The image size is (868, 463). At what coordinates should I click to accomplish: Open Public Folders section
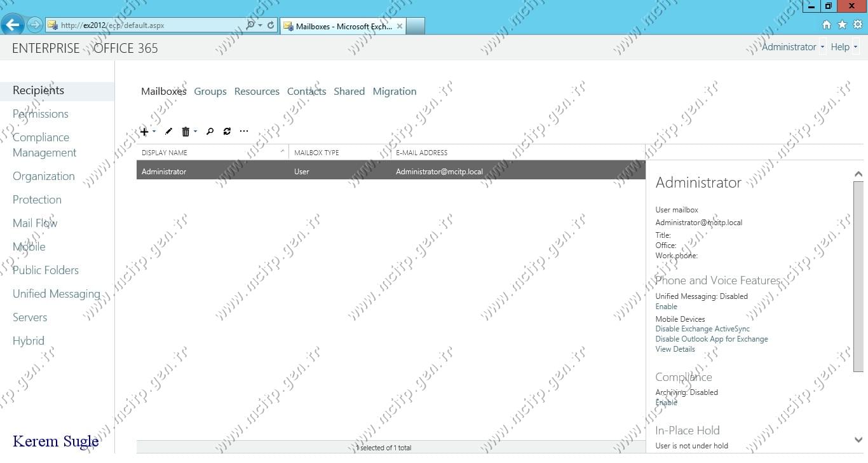click(46, 270)
